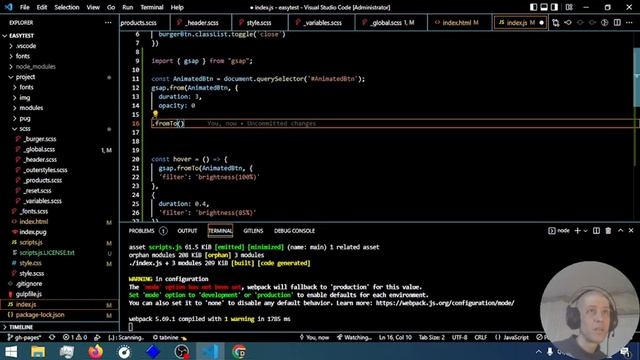Open terminal launch profile dropdown arrow
This screenshot has width=640, height=360.
pos(585,231)
